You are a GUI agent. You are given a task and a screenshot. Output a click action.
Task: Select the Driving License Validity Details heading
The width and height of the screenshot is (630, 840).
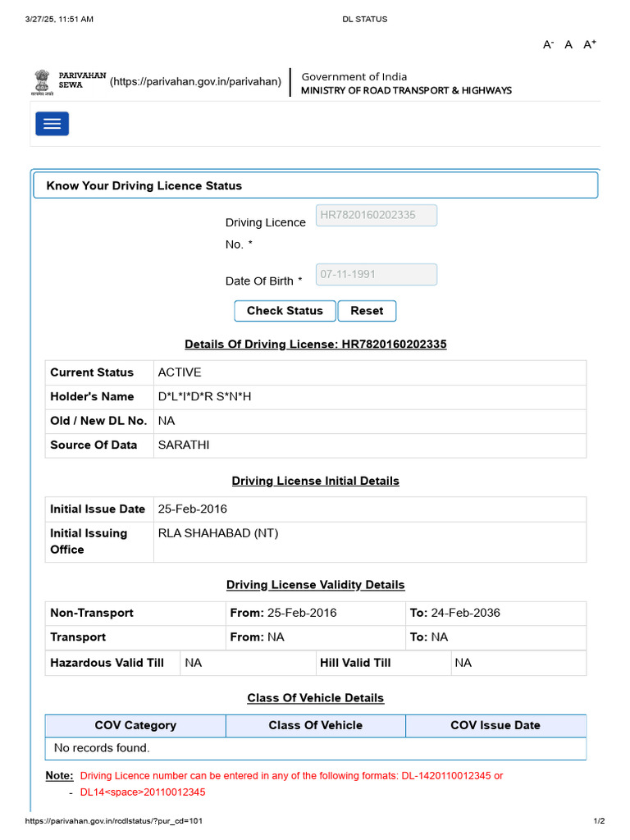[x=316, y=584]
